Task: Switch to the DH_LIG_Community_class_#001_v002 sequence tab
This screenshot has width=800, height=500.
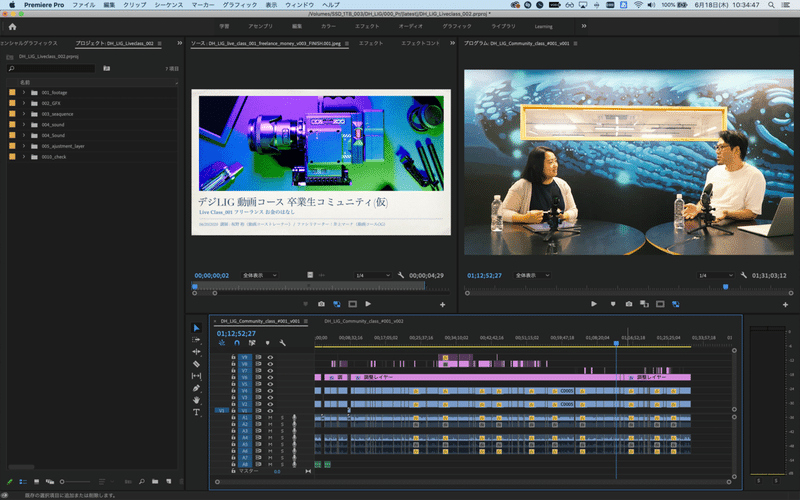Action: click(x=363, y=321)
